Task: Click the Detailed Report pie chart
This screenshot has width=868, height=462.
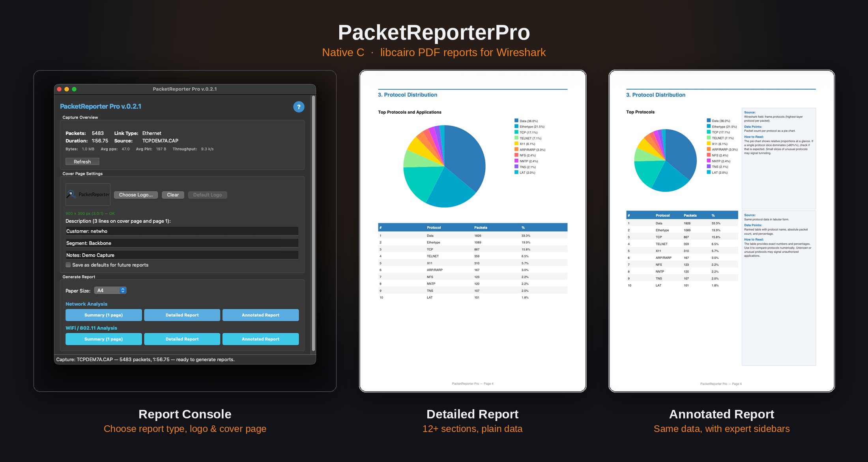Action: 444,166
